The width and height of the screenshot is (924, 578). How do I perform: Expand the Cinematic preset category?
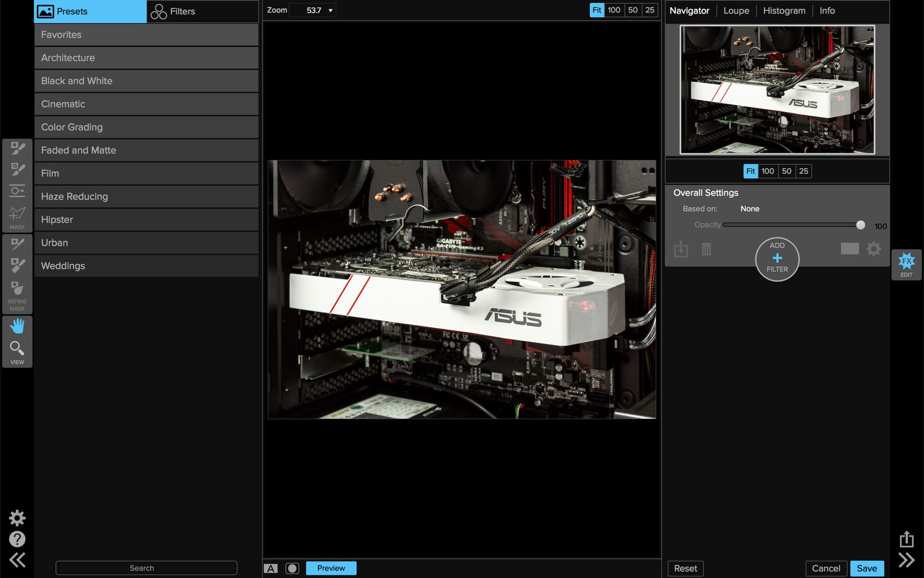(146, 104)
